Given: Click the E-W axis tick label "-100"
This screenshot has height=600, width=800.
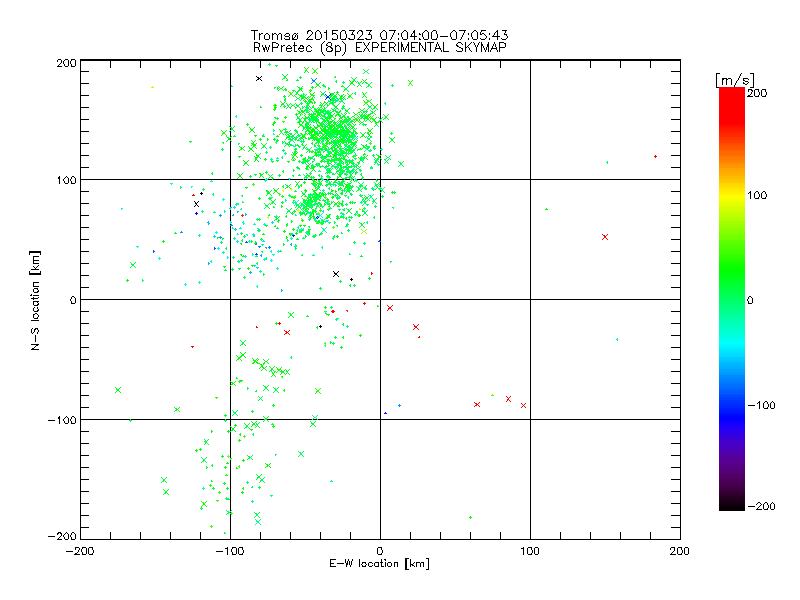Looking at the screenshot, I should point(230,551).
